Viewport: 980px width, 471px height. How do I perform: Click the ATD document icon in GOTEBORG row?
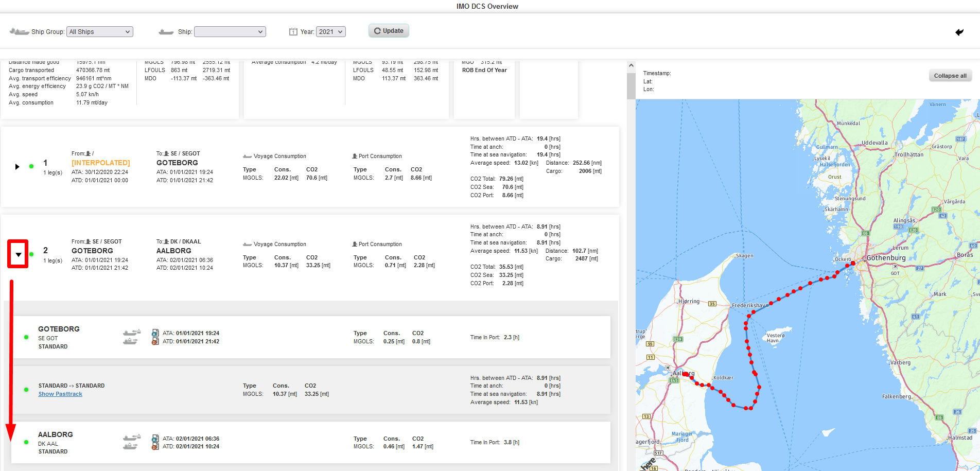pos(155,341)
